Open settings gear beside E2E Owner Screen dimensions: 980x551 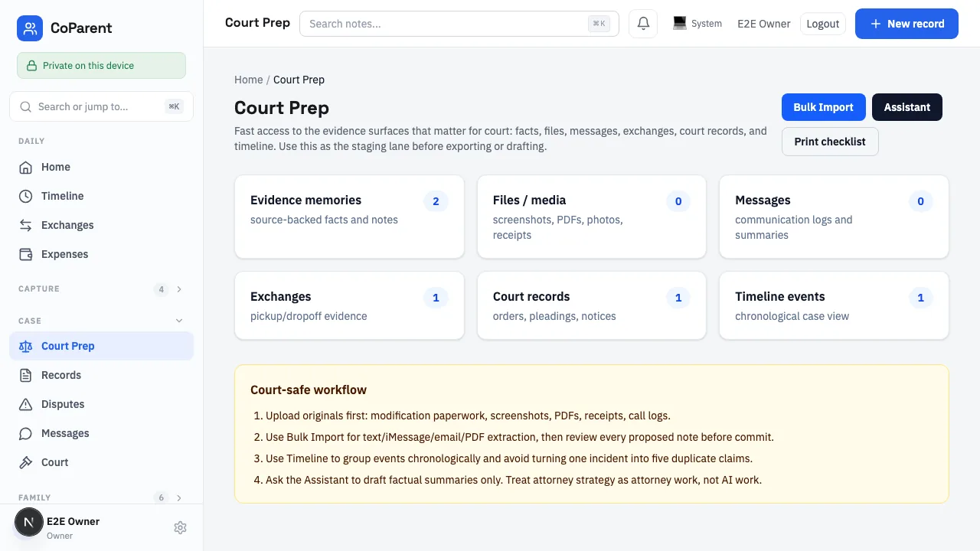pos(180,527)
